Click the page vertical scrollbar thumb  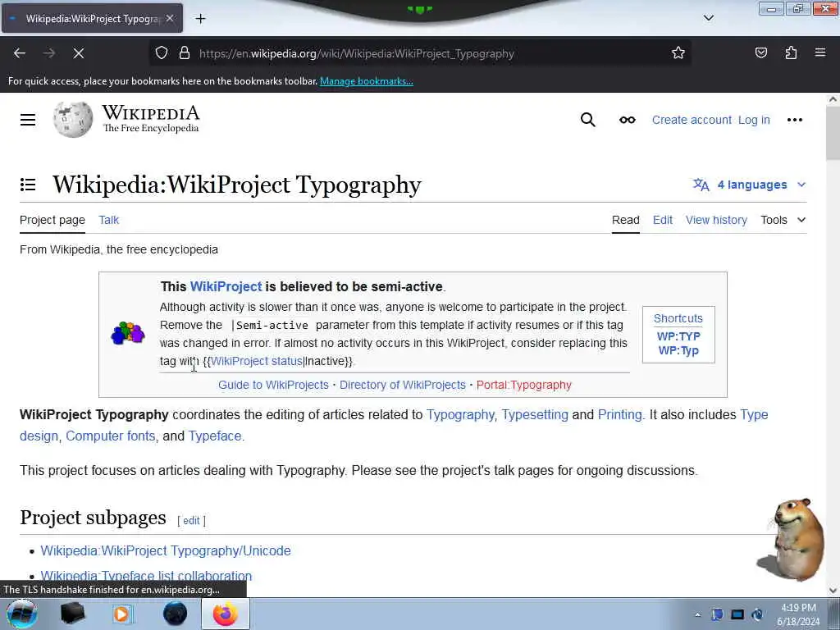pyautogui.click(x=833, y=133)
